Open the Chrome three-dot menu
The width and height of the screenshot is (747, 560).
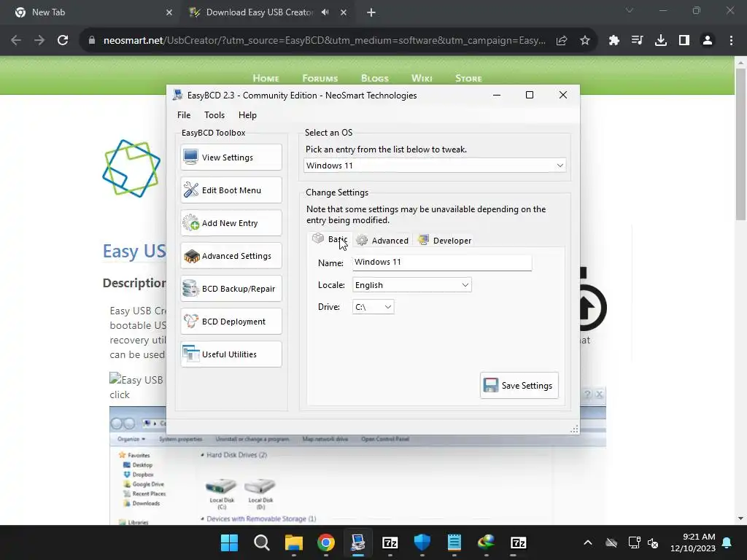[731, 41]
